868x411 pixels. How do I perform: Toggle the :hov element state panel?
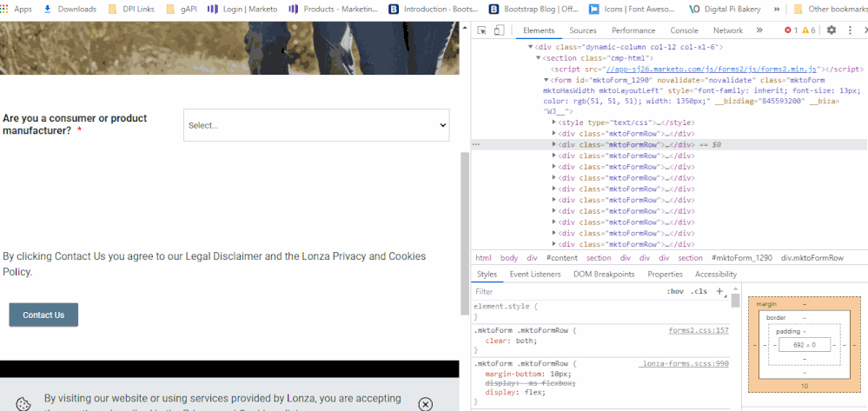pyautogui.click(x=674, y=292)
